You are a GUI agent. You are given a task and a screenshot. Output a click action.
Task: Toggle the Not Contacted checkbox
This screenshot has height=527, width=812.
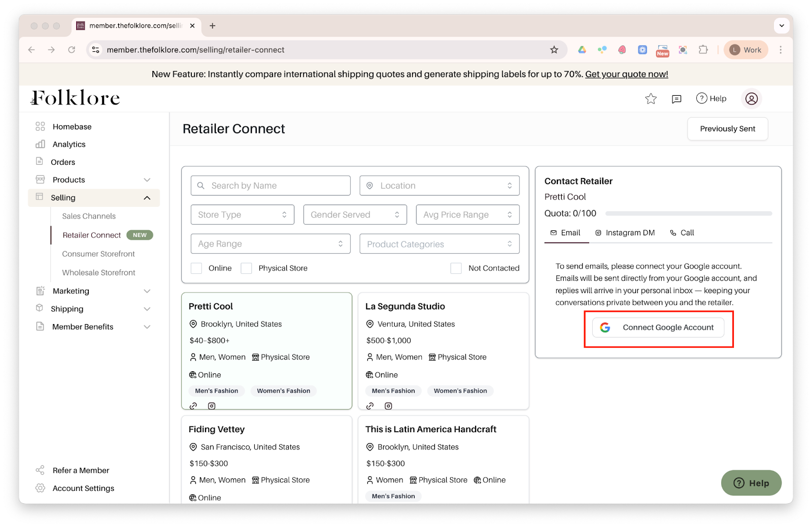(456, 268)
